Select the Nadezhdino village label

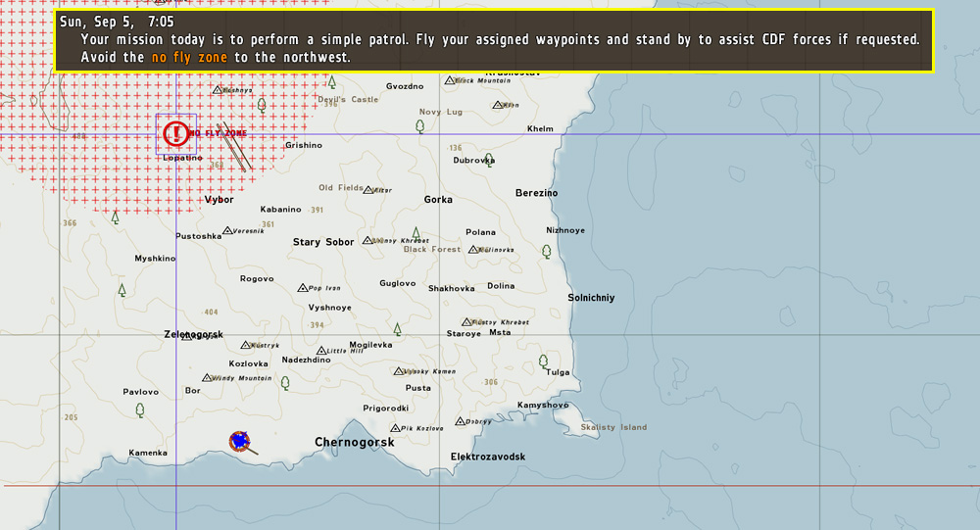pyautogui.click(x=306, y=360)
